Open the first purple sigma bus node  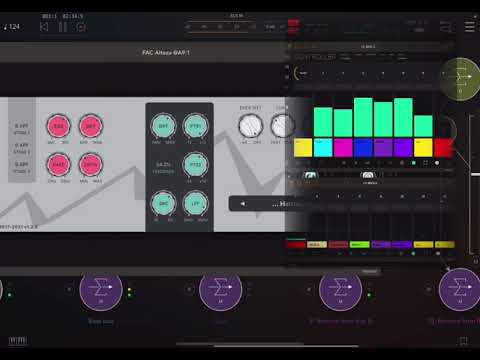click(101, 290)
